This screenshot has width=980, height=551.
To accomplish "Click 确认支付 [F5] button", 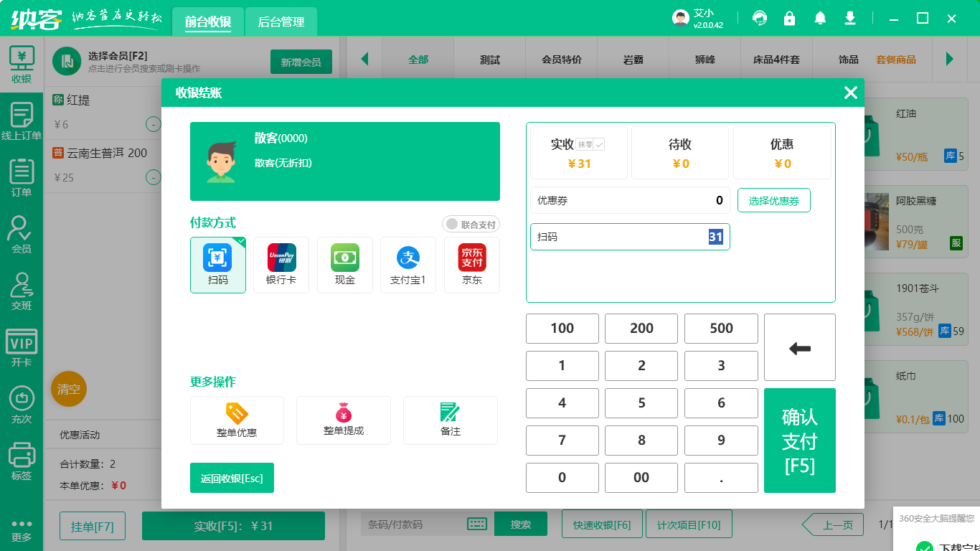I will tap(799, 441).
